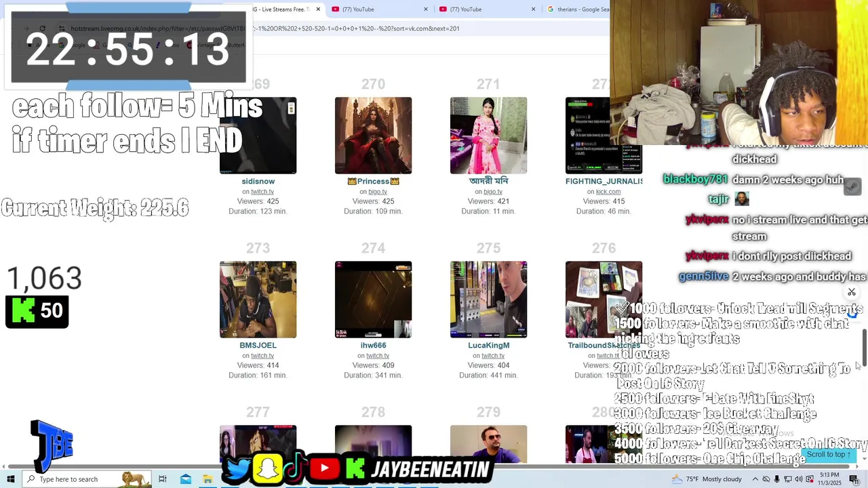The image size is (868, 488).
Task: Click the page vertical scrollbar thumb
Action: pyautogui.click(x=864, y=347)
